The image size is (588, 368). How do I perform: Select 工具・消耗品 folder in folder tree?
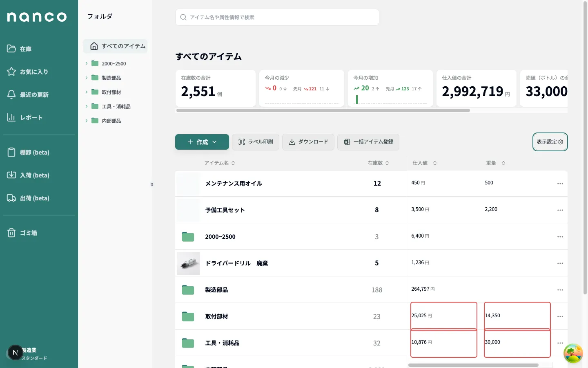coord(111,106)
